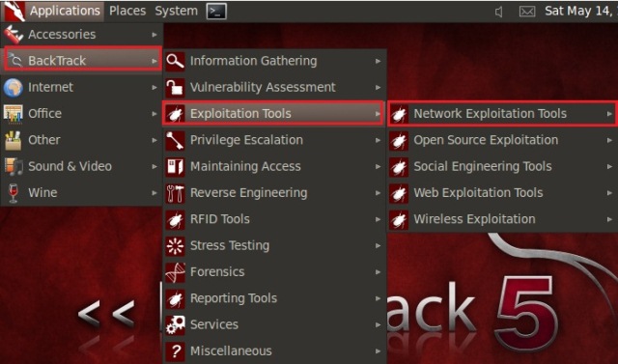Click the wrench-hammer Reverse Engineering icon
This screenshot has height=364, width=618.
point(175,193)
